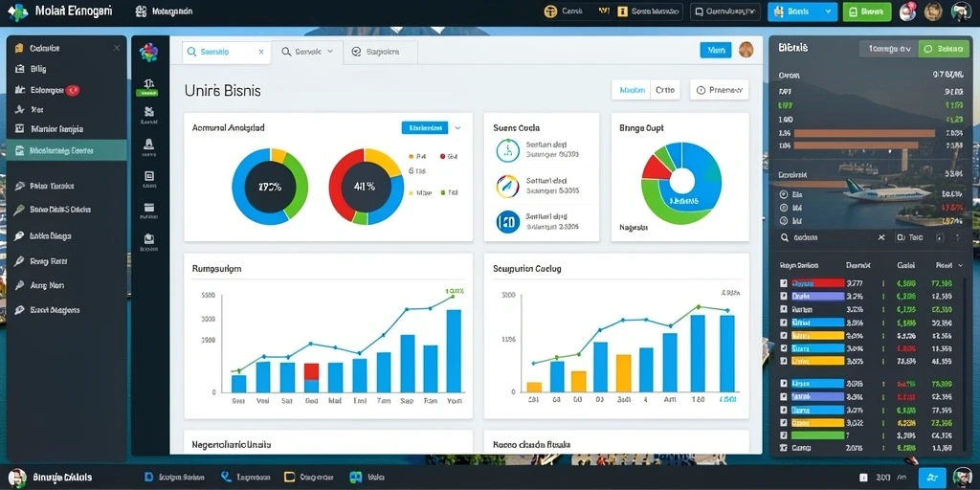The height and width of the screenshot is (490, 980).
Task: Click the small avatar beside the blue header button
Action: click(x=746, y=50)
